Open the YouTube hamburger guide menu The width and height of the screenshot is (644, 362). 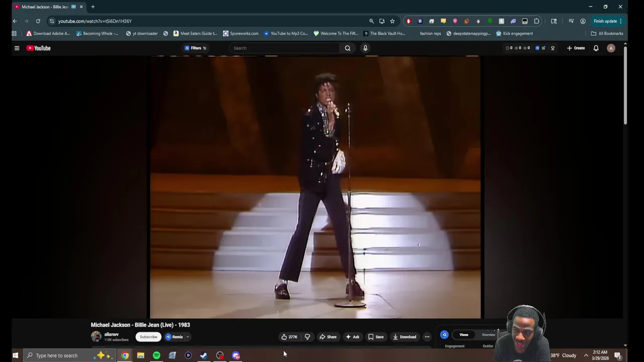[x=17, y=48]
